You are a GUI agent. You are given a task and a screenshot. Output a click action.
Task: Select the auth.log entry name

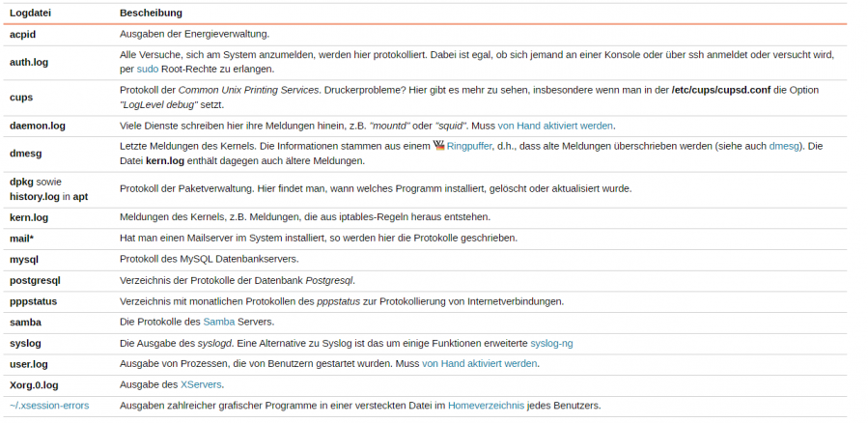[x=29, y=62]
